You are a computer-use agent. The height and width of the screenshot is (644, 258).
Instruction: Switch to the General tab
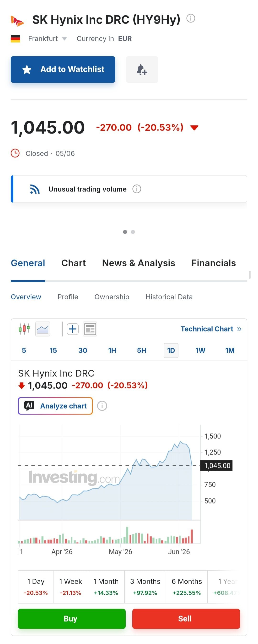coord(28,263)
